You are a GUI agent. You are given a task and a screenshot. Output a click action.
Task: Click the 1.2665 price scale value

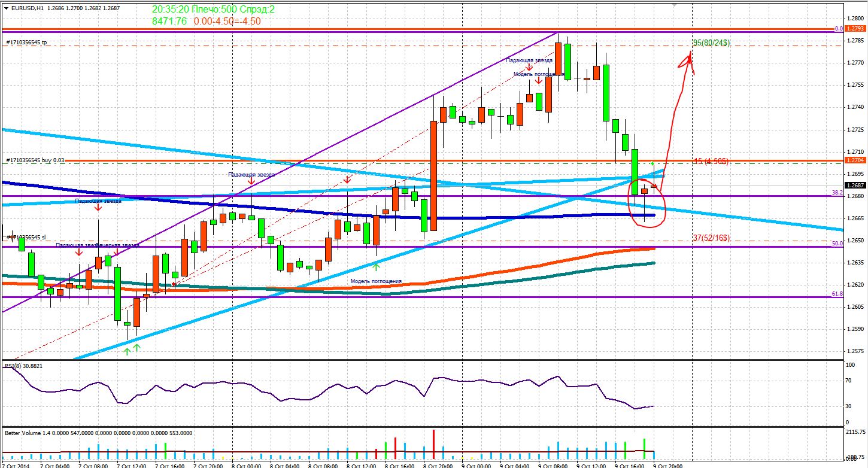855,218
